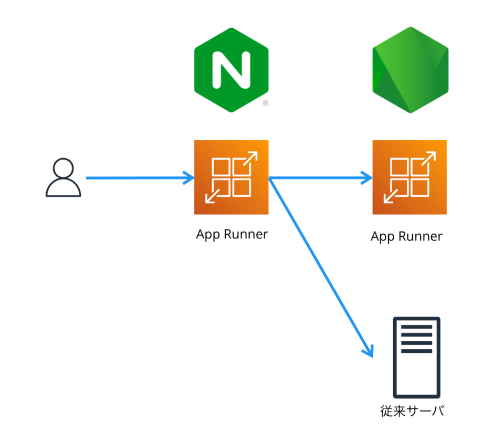Screen dimensions: 504x440
Task: Click the NGINX logo icon
Action: [x=231, y=70]
